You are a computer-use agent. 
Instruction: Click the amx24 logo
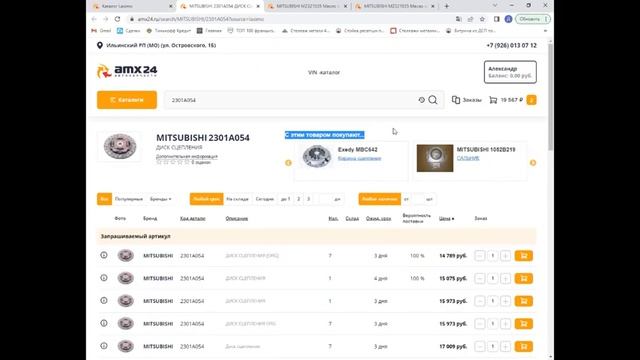point(127,71)
